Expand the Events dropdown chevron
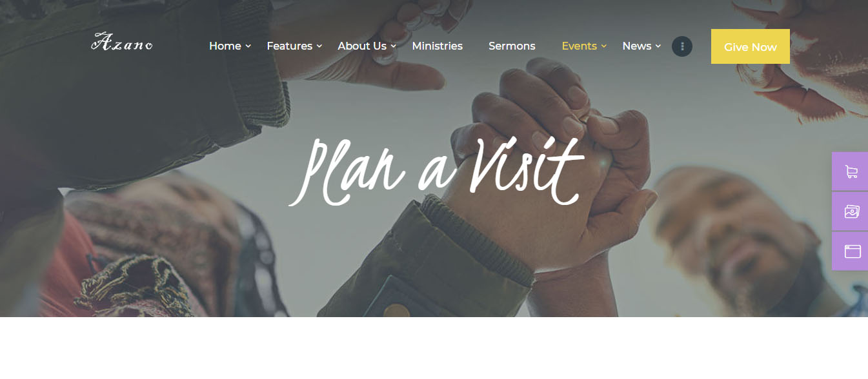Screen dimensions: 868x379 coord(604,46)
